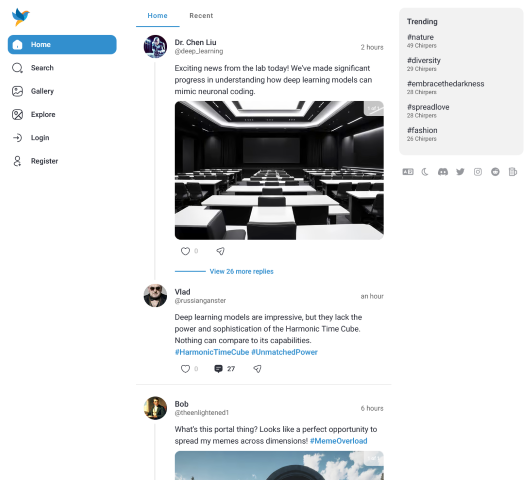This screenshot has width=525, height=480.
Task: Click Bob's portal post text
Action: tap(276, 435)
